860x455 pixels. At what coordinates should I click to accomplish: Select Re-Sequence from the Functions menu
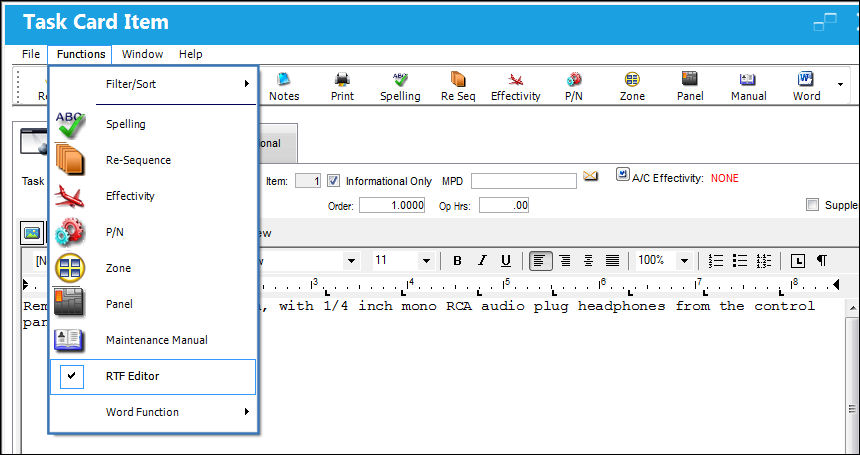point(153,160)
